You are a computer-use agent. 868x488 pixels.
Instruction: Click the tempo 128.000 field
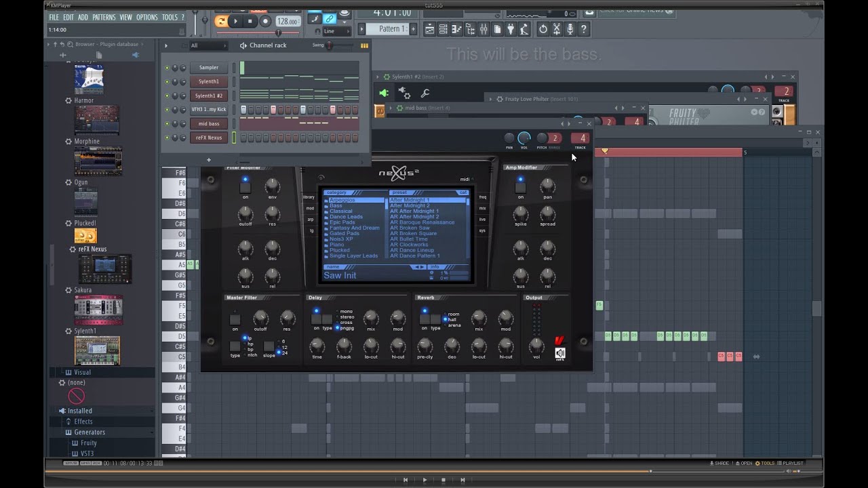(x=288, y=22)
